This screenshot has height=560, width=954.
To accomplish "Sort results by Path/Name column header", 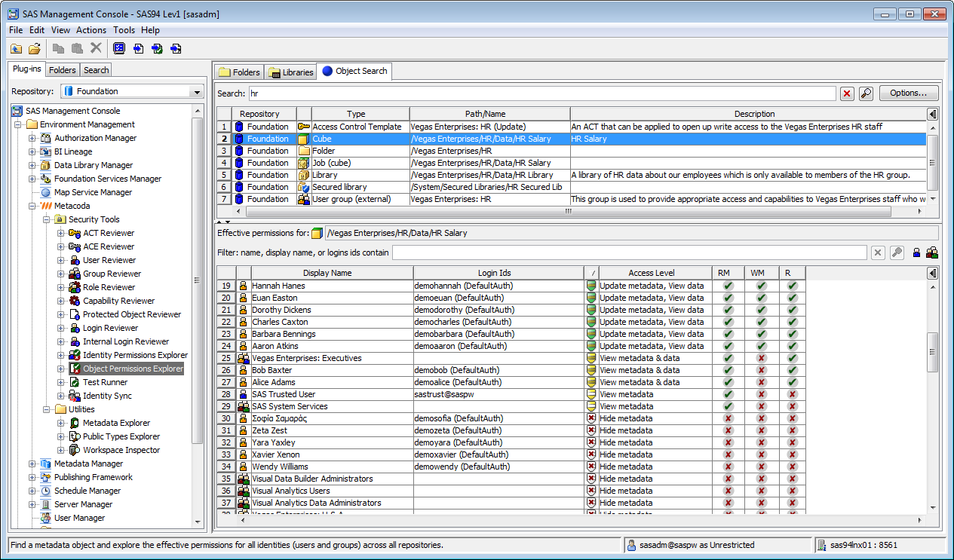I will [x=490, y=115].
